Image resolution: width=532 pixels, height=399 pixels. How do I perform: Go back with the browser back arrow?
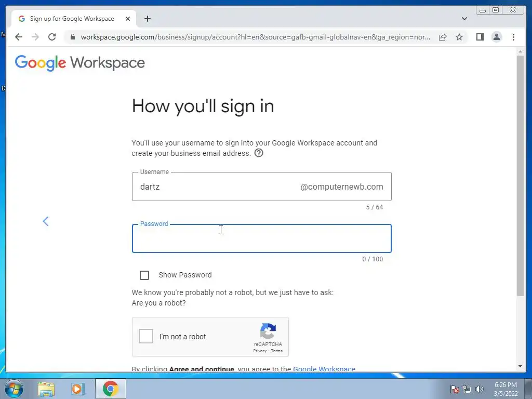(19, 37)
